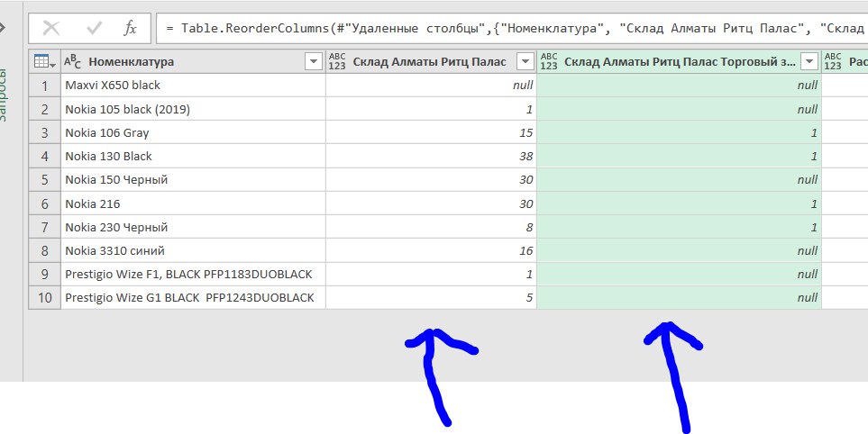Click value 5 in Prestigio Wize G1 row
The width and height of the screenshot is (868, 434).
[x=431, y=297]
